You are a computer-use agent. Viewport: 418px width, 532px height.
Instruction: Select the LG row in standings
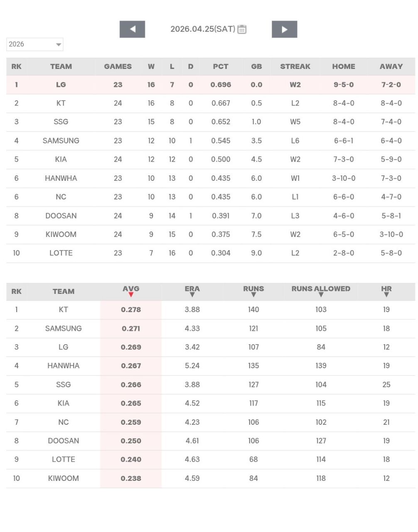[61, 85]
